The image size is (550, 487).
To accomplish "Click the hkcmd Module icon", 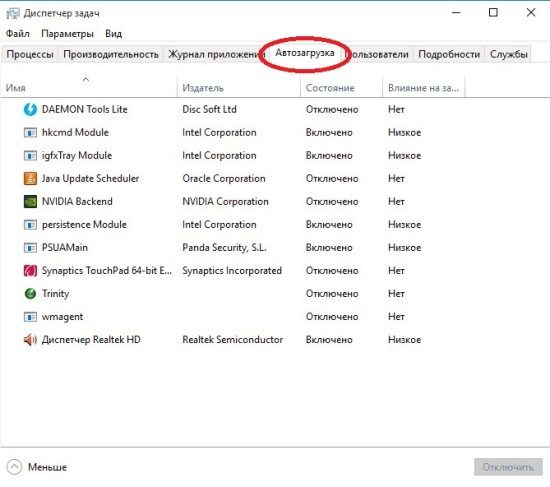I will pyautogui.click(x=30, y=133).
